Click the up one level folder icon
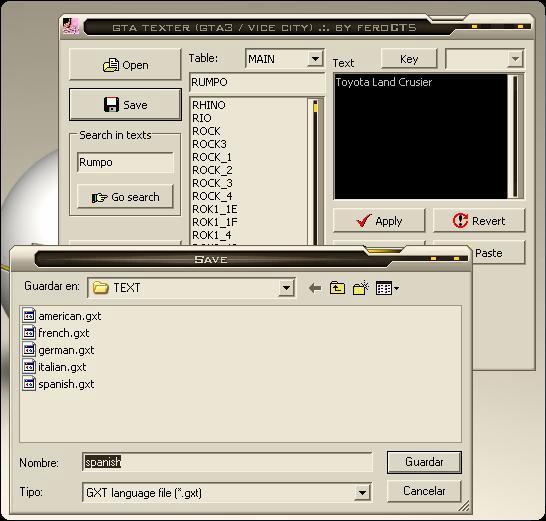The image size is (546, 521). pyautogui.click(x=337, y=288)
